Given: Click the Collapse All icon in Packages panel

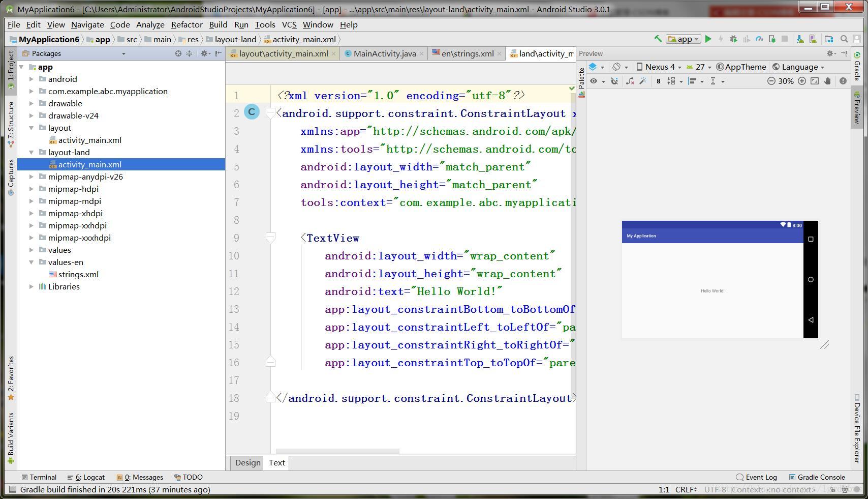Looking at the screenshot, I should point(189,53).
